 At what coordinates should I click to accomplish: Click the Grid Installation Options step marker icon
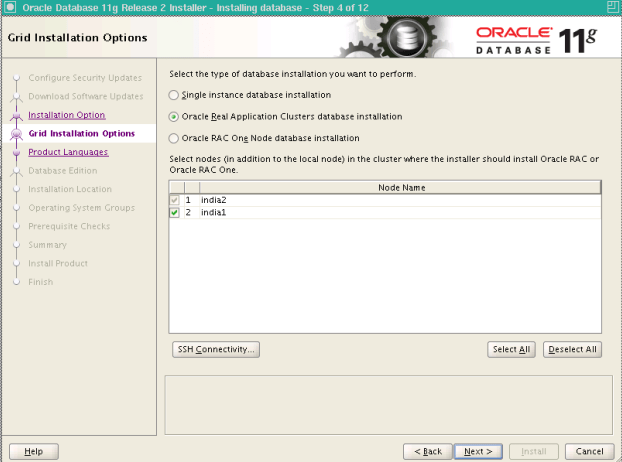(17, 134)
